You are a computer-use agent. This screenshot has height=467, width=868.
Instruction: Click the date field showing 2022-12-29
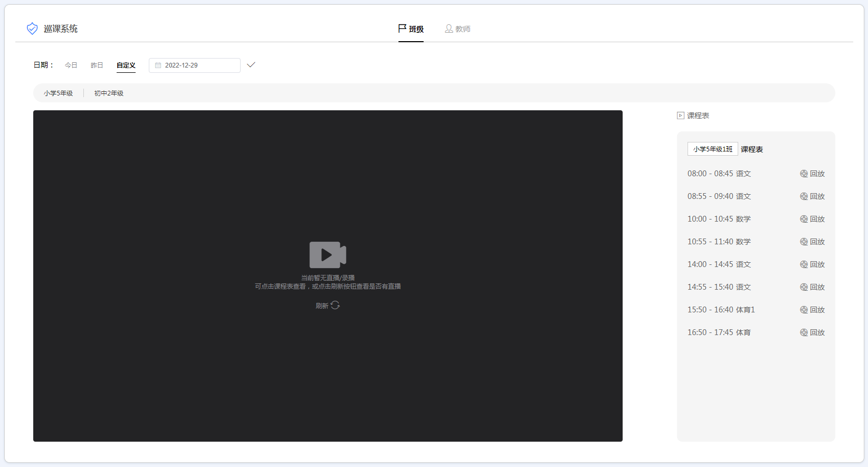coord(195,65)
